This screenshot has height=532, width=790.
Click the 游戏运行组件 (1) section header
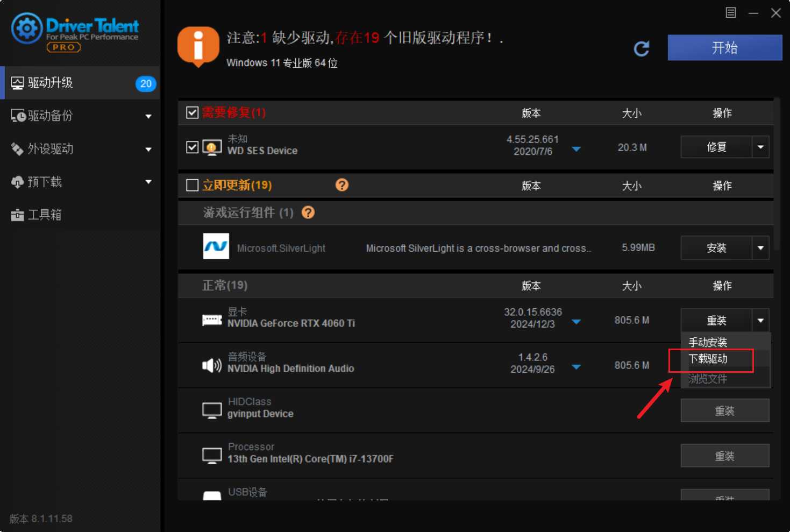click(x=248, y=212)
